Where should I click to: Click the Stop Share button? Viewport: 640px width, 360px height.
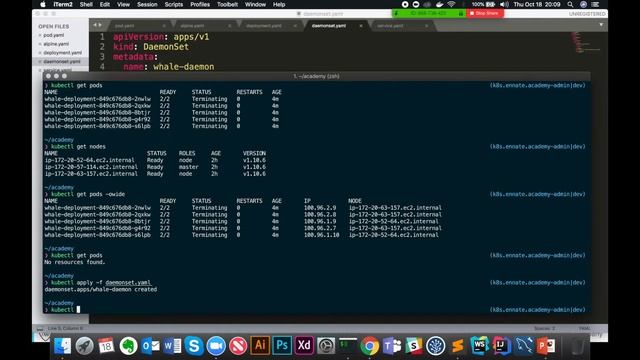coord(484,13)
